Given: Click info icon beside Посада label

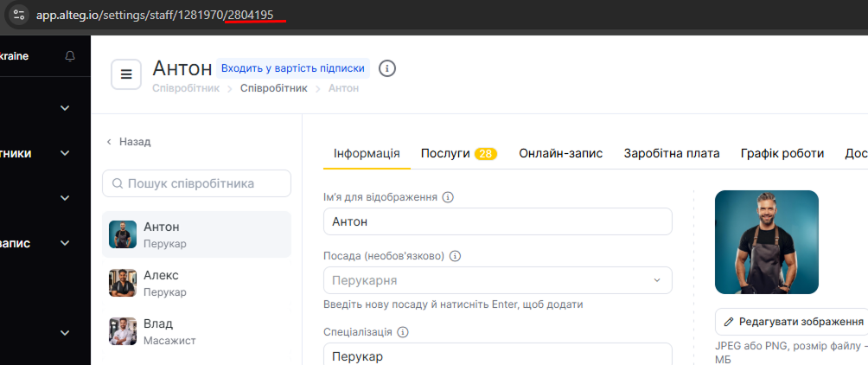Looking at the screenshot, I should 456,256.
